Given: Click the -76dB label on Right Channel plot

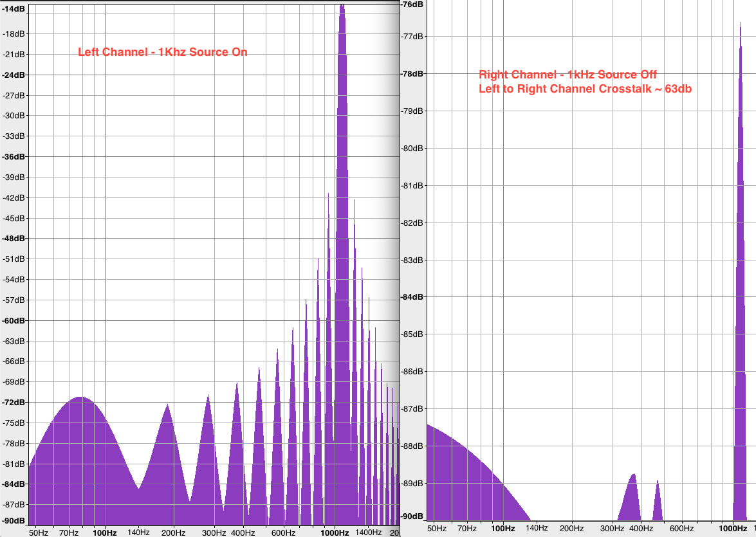Looking at the screenshot, I should coord(412,5).
